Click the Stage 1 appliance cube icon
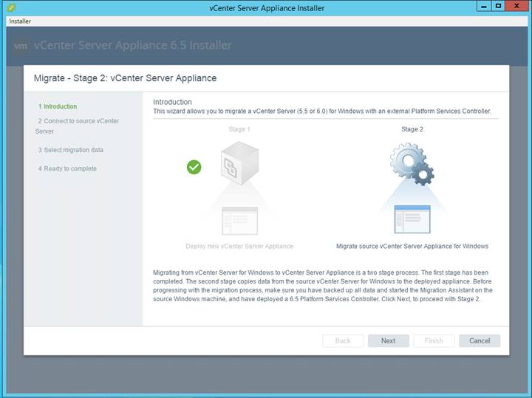This screenshot has width=532, height=398. tap(239, 163)
